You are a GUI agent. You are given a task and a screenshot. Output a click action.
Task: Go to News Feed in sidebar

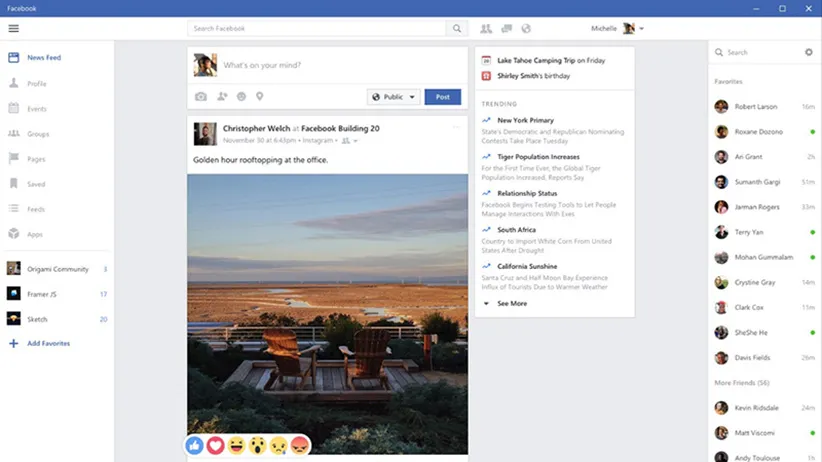44,58
